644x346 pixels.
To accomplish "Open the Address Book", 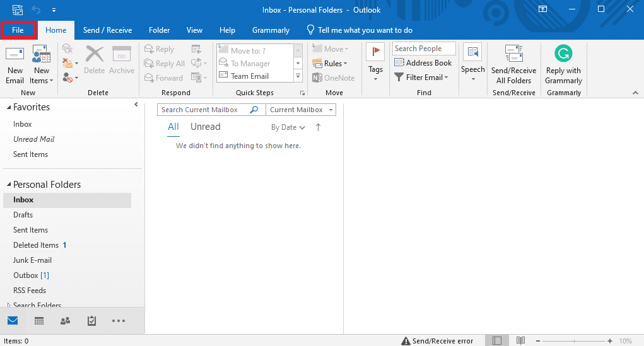I will point(423,63).
